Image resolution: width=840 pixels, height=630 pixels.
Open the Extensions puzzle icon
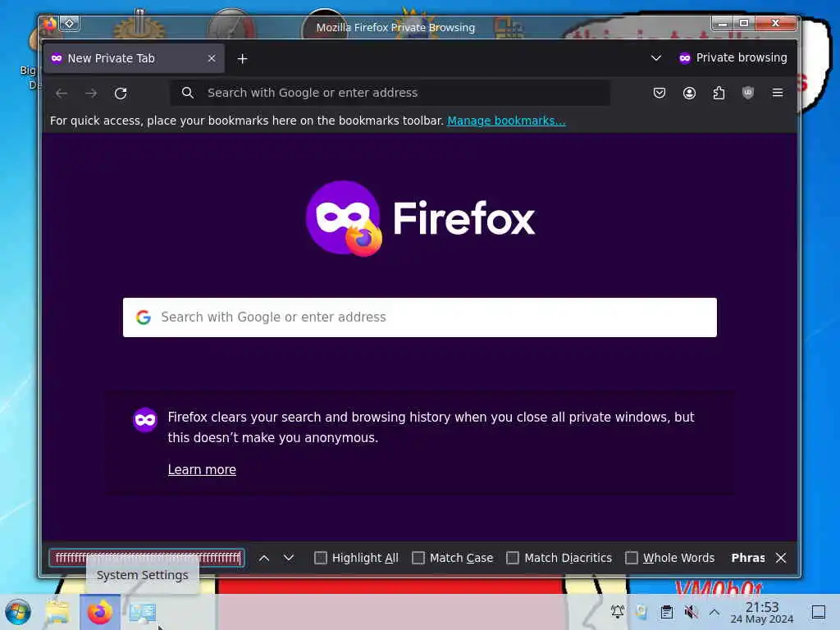(x=719, y=93)
